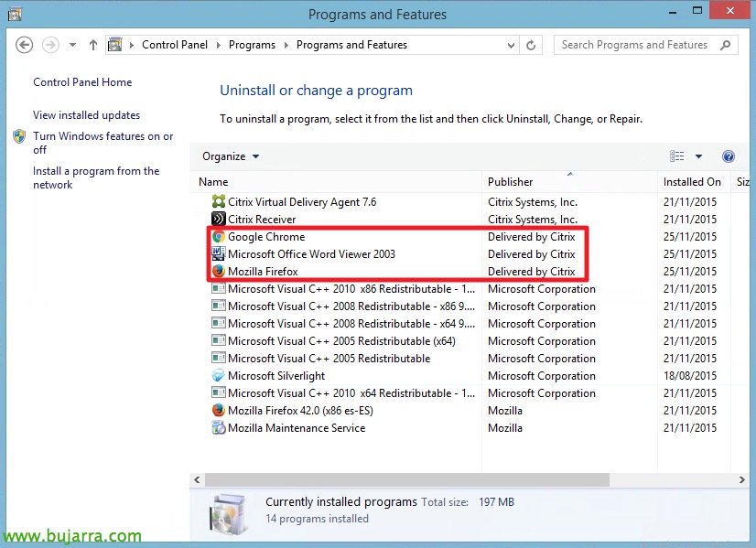Click the horizontal scrollbar left arrow
The height and width of the screenshot is (548, 756).
(x=197, y=479)
